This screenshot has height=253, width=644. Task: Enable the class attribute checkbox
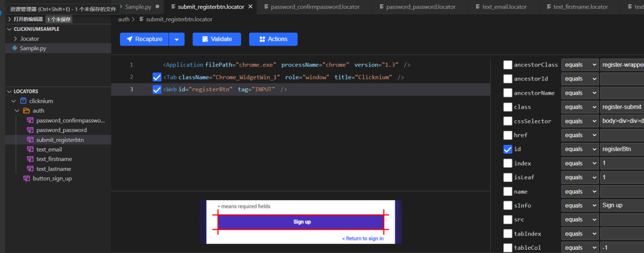pos(508,107)
